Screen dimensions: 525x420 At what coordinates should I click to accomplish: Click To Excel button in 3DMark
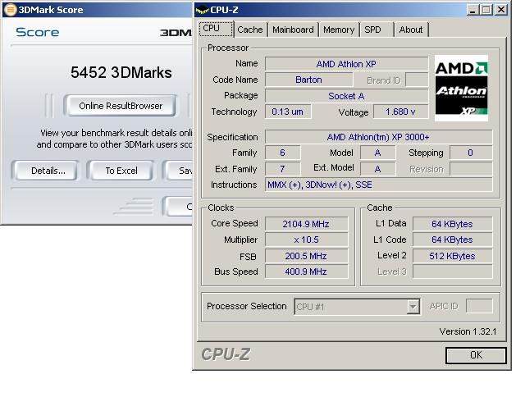click(121, 171)
